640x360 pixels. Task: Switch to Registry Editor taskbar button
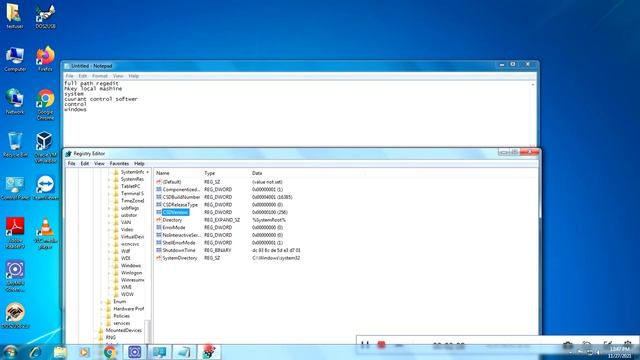point(209,352)
